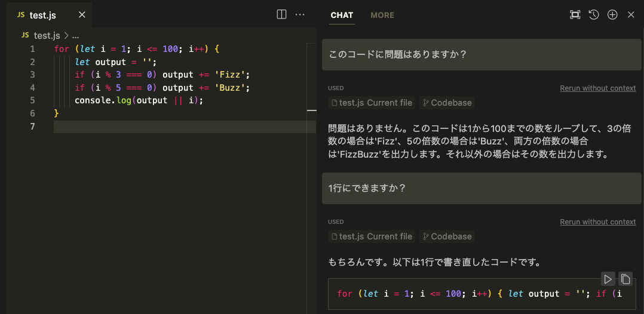Switch to the CHAT tab

342,15
